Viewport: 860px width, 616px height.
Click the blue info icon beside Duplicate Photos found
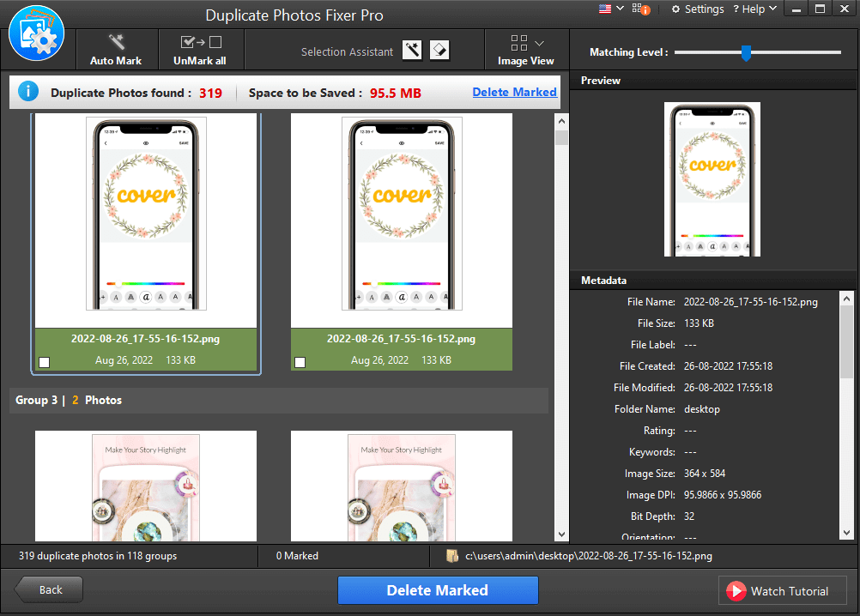[x=28, y=92]
